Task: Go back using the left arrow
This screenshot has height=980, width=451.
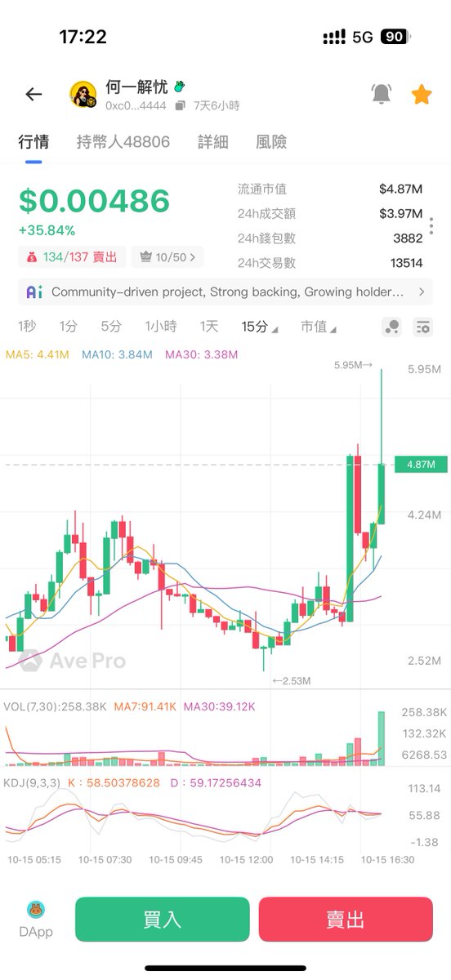Action: click(33, 95)
